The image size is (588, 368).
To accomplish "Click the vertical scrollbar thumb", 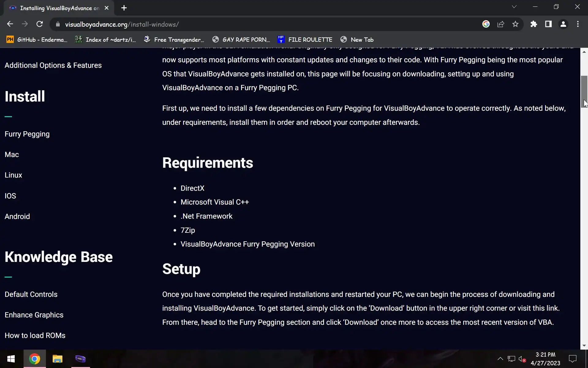I will (x=584, y=91).
